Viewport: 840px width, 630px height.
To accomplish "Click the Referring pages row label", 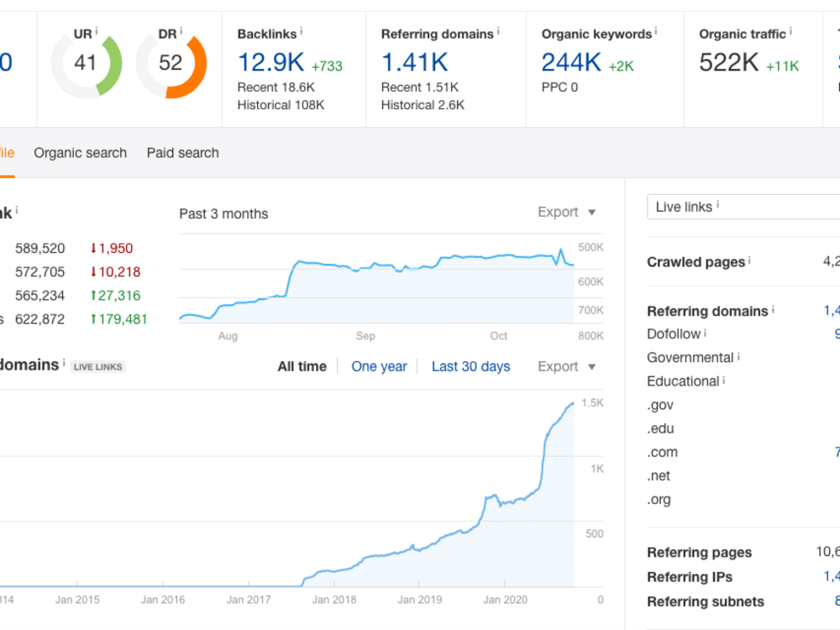I will (699, 553).
